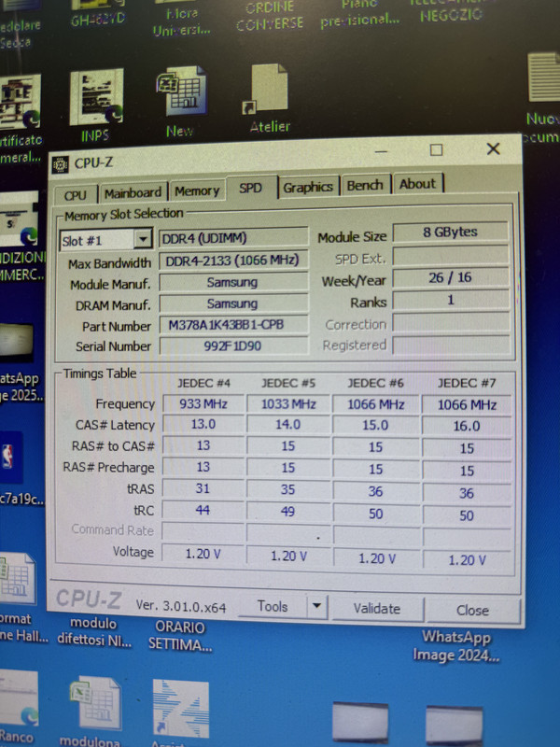The width and height of the screenshot is (560, 747).
Task: Go to the About tab
Action: click(417, 184)
